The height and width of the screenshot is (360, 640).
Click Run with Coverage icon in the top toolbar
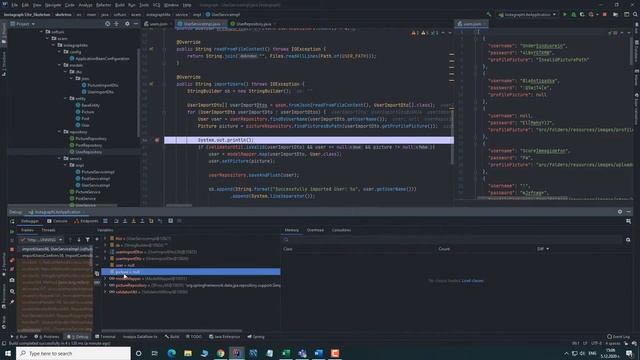pyautogui.click(x=582, y=14)
